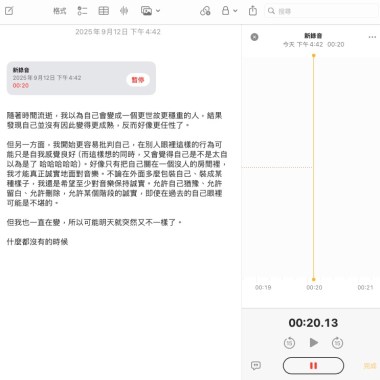
Task: Click the paragraph starting 隨著時間流逝
Action: pyautogui.click(x=115, y=120)
